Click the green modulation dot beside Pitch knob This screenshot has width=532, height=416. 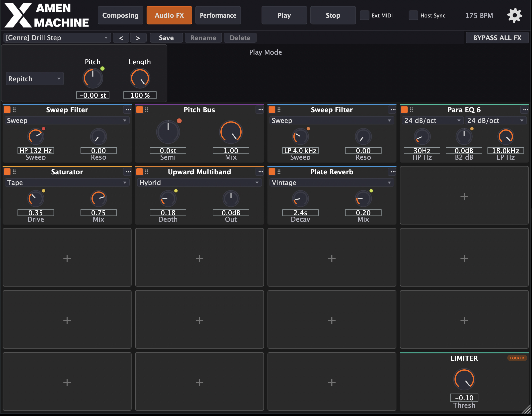[x=102, y=69]
